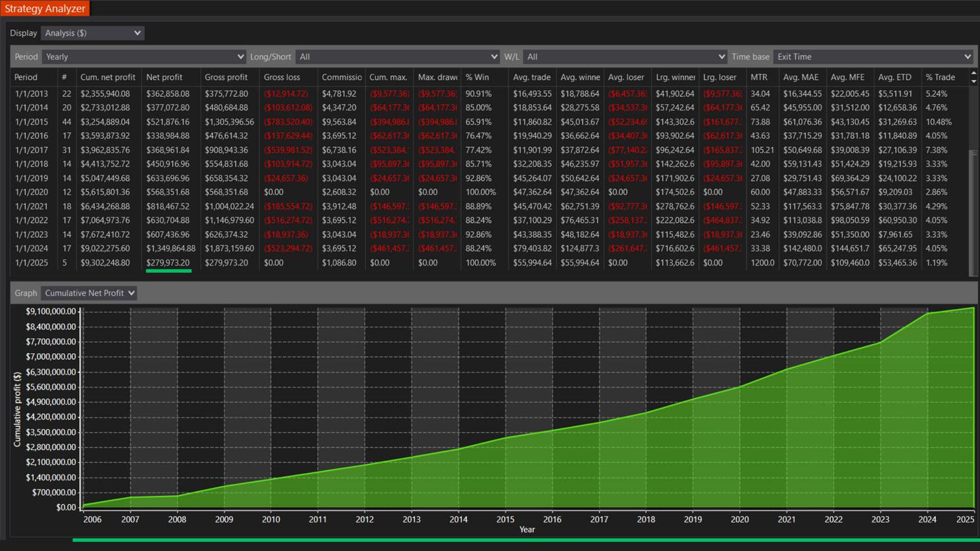Click the table scroll down arrow
Screen dimensions: 980x551
(x=974, y=81)
